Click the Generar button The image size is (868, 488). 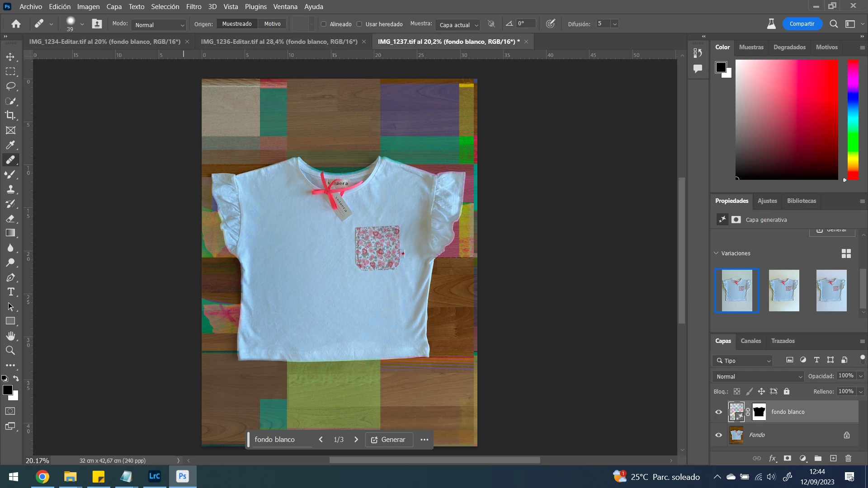388,439
